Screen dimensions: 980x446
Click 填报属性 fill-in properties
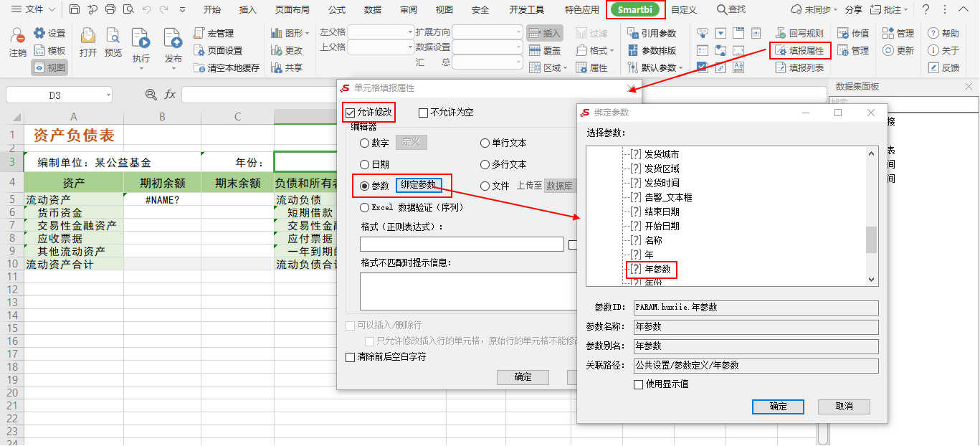tap(799, 51)
